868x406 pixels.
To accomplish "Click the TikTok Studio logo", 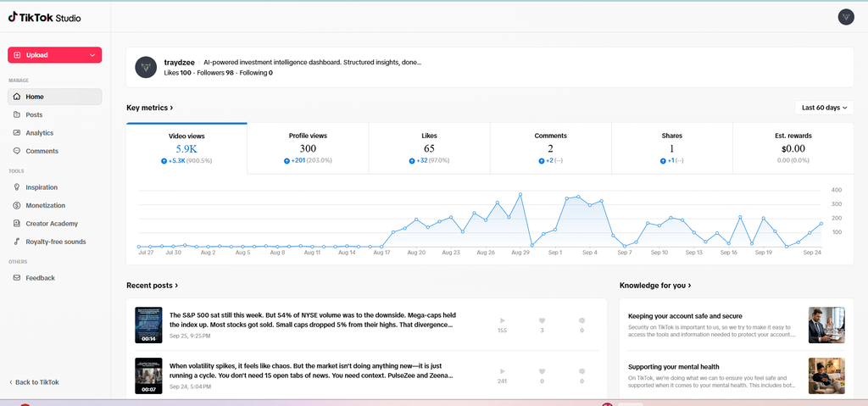I will pyautogui.click(x=44, y=18).
